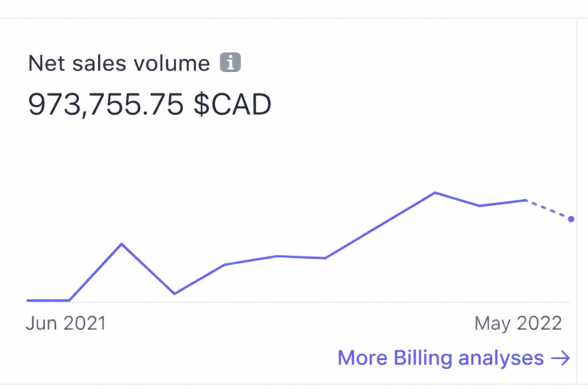Click the arrow icon after More Billing analyses

(560, 358)
